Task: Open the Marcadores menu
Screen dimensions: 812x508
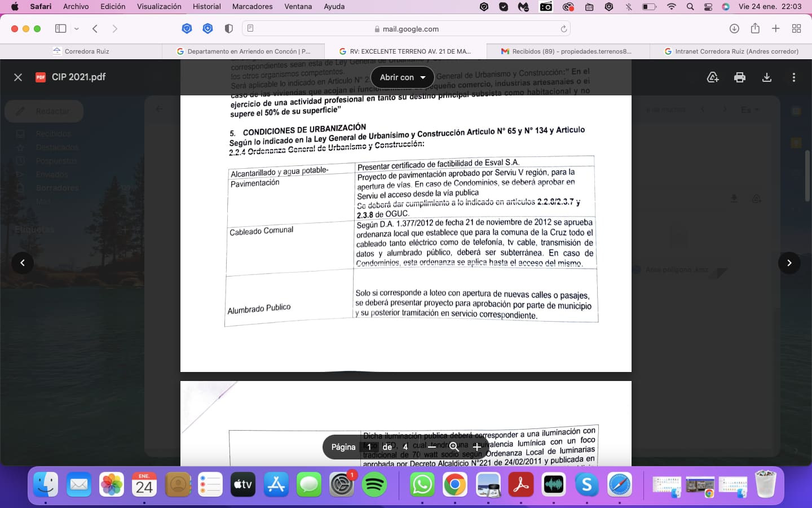Action: point(252,7)
